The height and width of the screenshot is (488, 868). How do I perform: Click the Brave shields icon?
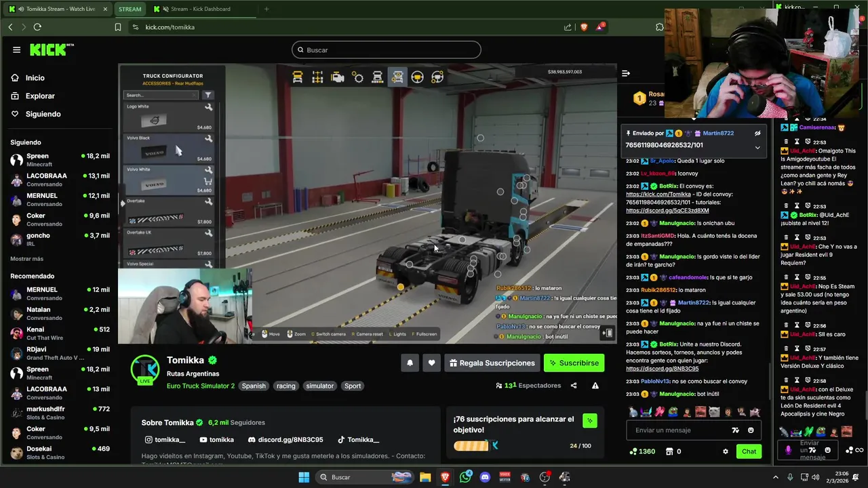point(584,27)
